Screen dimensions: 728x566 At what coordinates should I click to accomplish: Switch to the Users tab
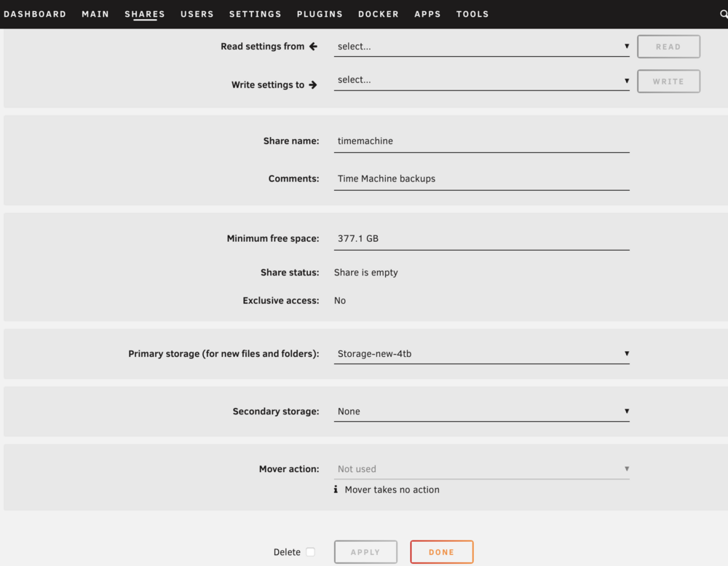(197, 14)
